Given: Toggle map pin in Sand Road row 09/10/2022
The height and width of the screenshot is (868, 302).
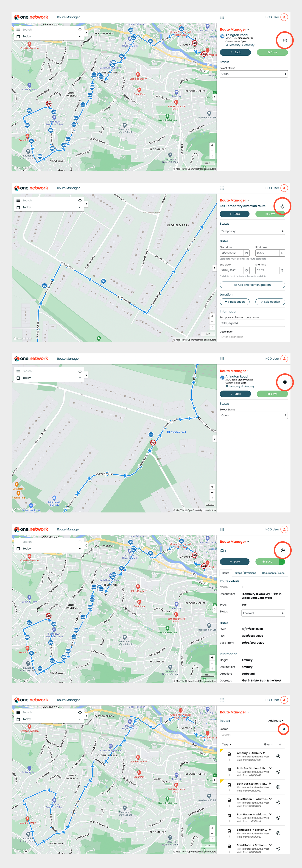Looking at the screenshot, I should 278,848.
